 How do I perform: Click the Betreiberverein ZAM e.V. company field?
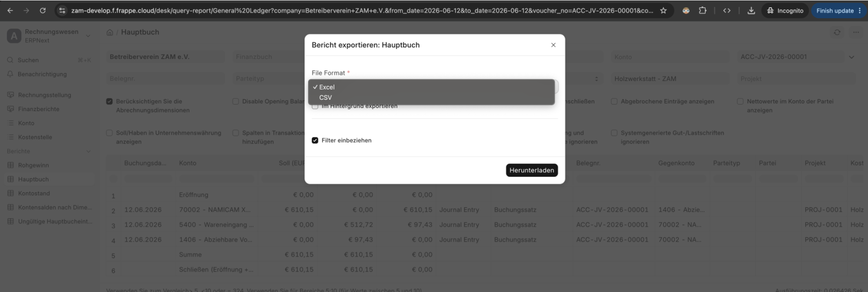[165, 57]
